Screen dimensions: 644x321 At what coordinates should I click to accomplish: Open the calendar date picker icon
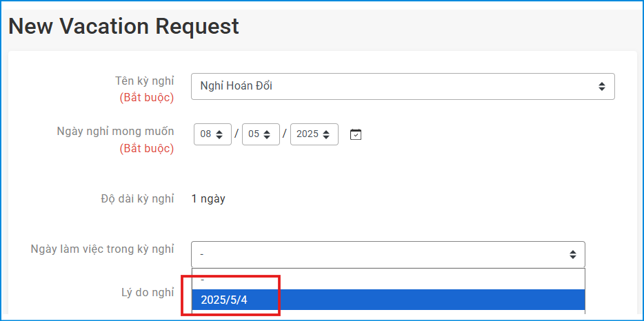tap(356, 134)
